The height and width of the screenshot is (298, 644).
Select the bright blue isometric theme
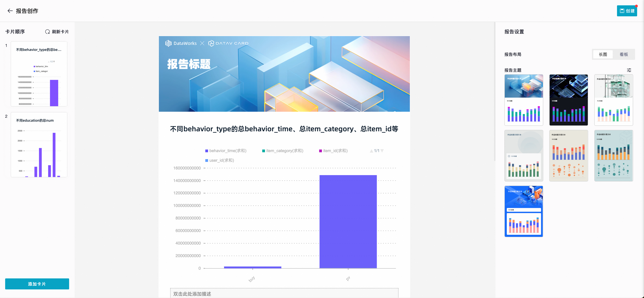point(523,211)
